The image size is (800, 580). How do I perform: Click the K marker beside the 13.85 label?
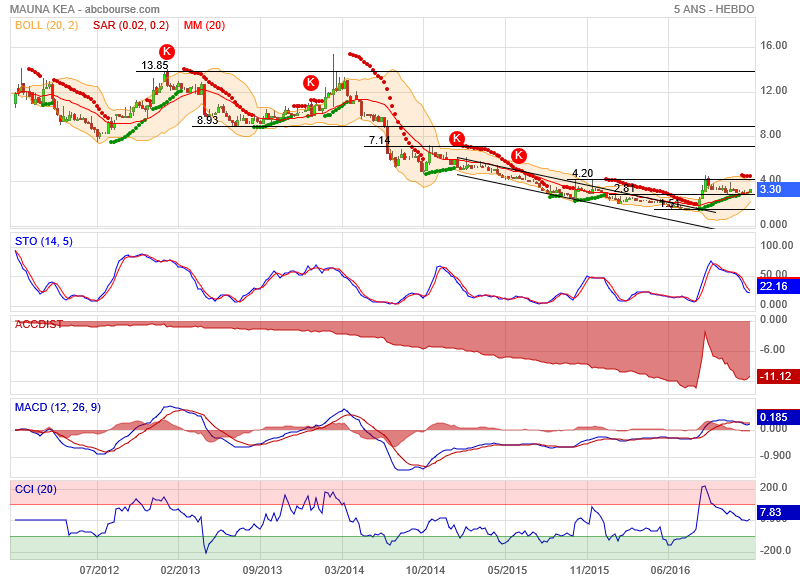167,52
